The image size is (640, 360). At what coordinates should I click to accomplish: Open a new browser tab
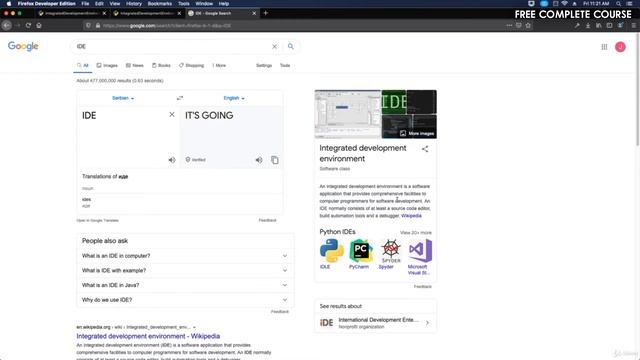[x=266, y=13]
